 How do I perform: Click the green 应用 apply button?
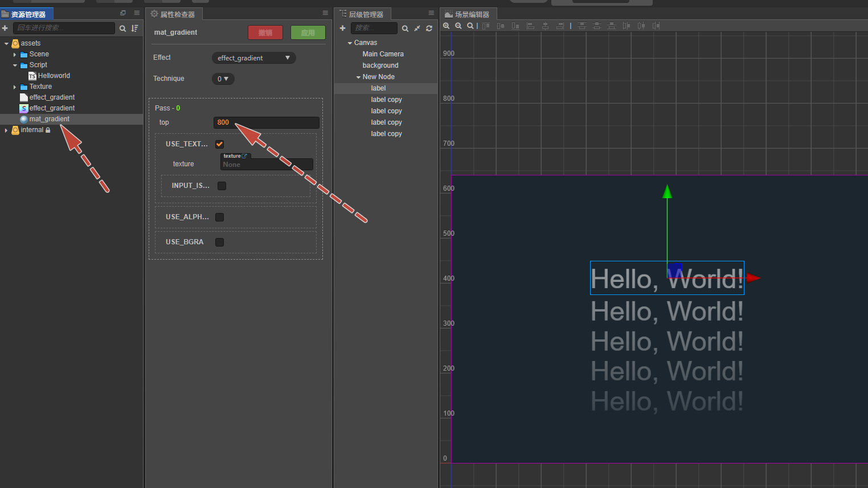(308, 33)
